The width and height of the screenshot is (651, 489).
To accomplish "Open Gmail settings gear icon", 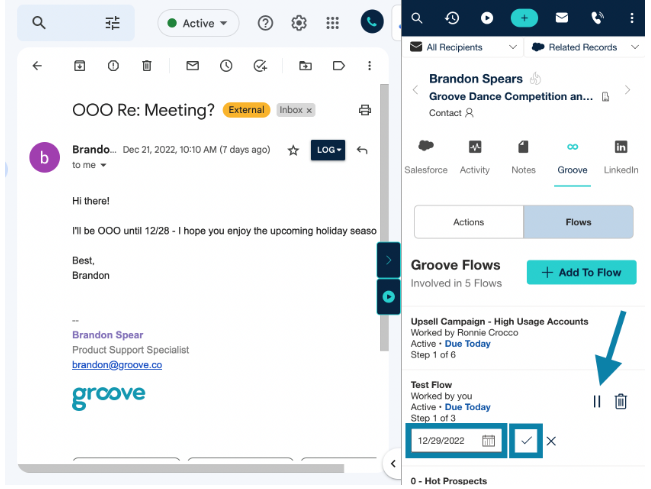I will tap(299, 23).
